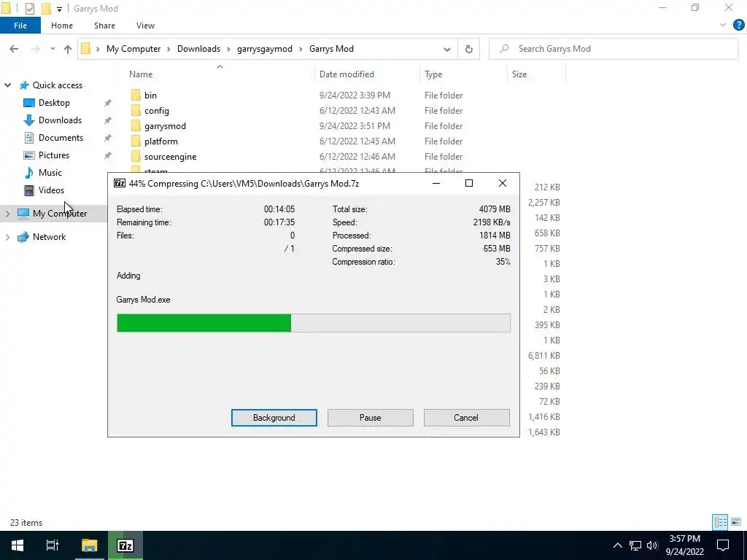Select the config folder
This screenshot has width=747, height=560.
157,111
